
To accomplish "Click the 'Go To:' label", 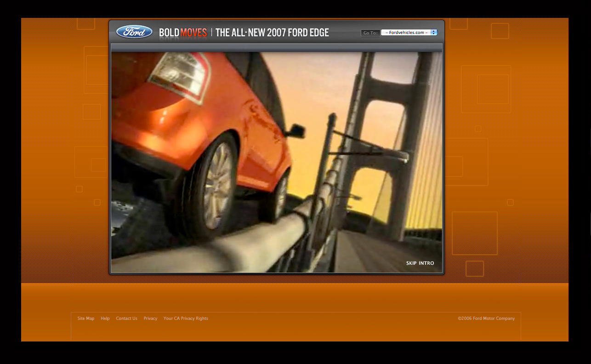I will (370, 33).
